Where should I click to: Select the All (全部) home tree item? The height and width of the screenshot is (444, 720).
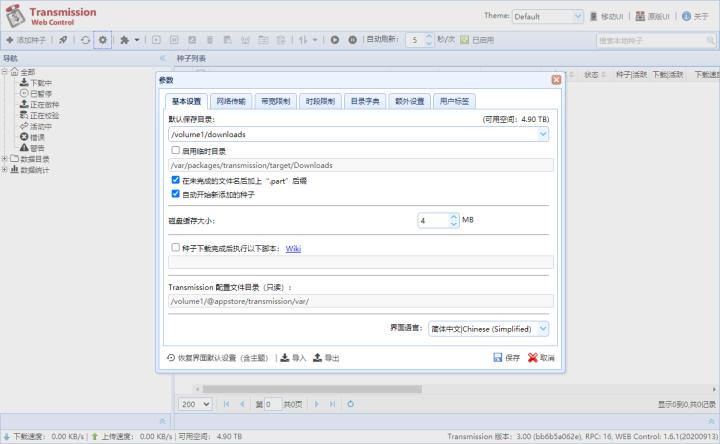tap(23, 72)
